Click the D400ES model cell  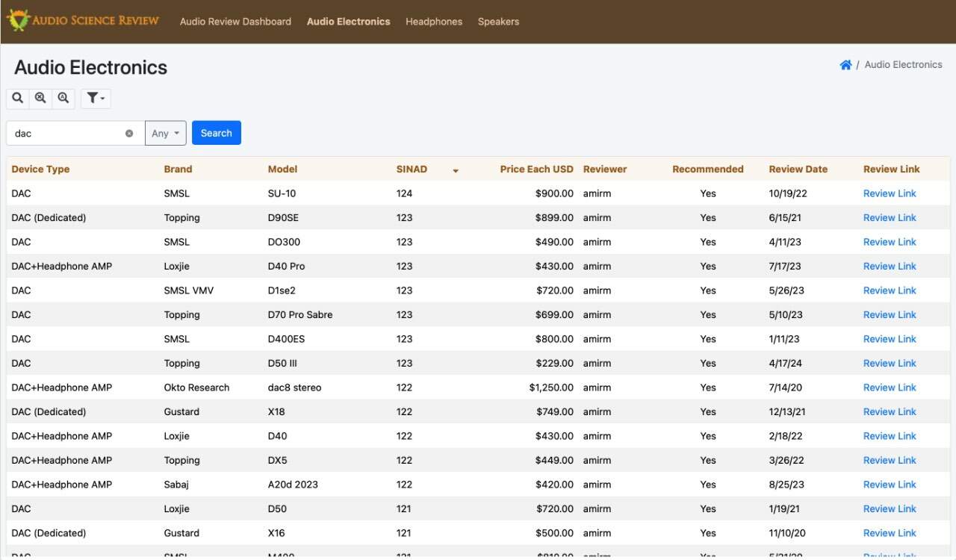(x=286, y=339)
